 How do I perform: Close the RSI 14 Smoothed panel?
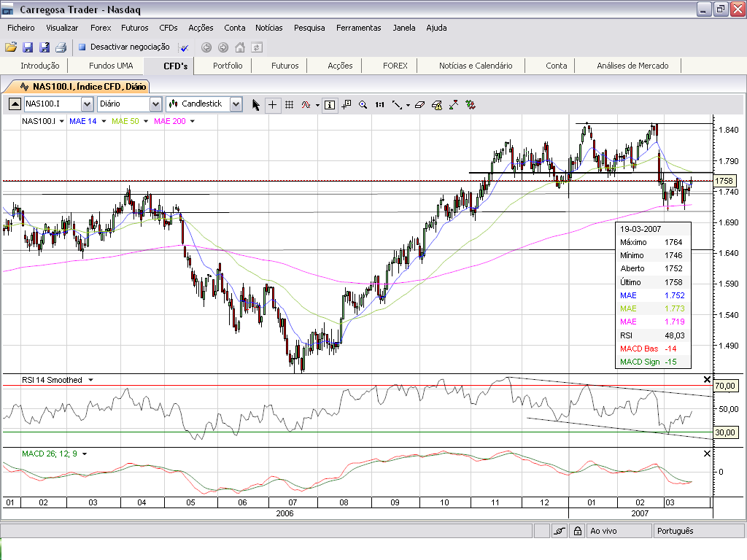point(706,380)
